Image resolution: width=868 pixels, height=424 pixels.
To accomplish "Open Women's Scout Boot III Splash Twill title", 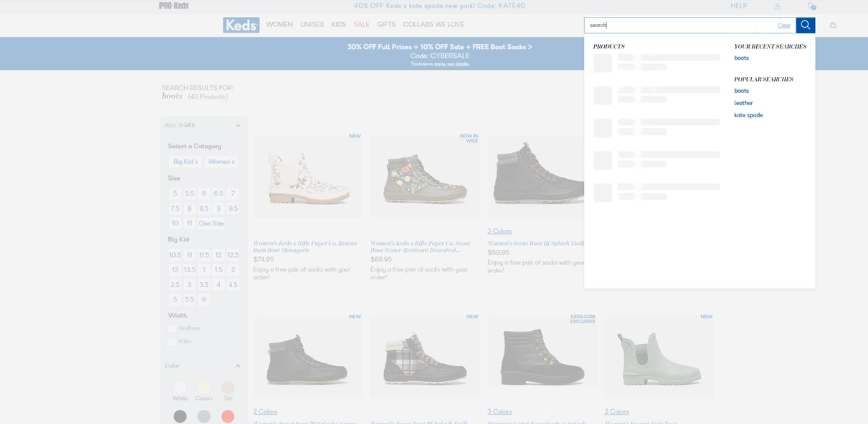I will click(x=535, y=244).
